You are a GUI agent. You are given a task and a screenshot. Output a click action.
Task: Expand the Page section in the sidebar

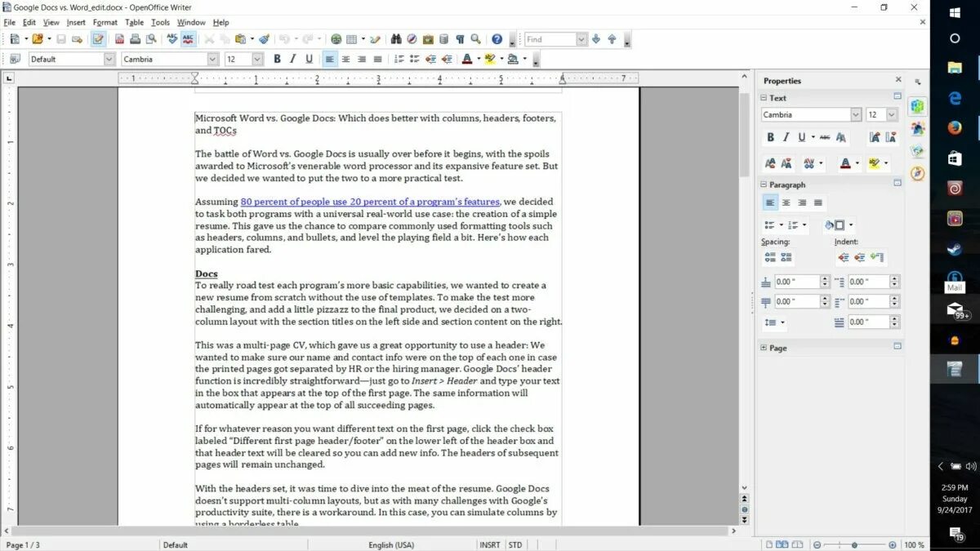click(x=764, y=348)
